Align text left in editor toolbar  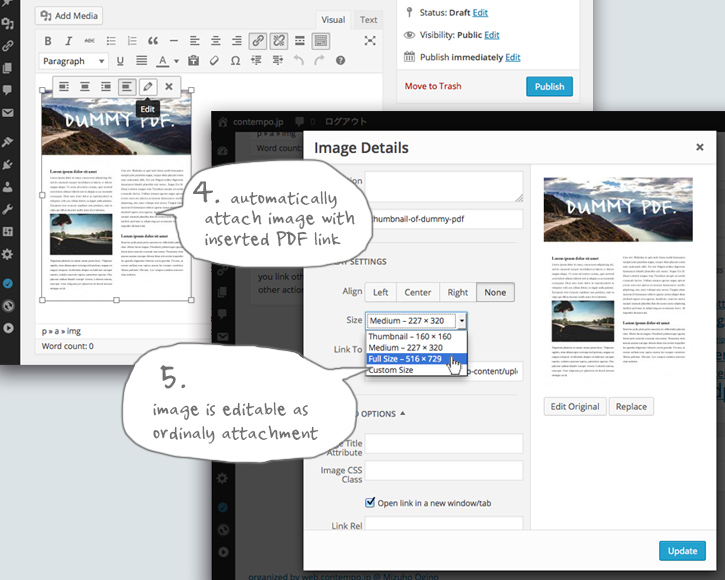click(195, 41)
